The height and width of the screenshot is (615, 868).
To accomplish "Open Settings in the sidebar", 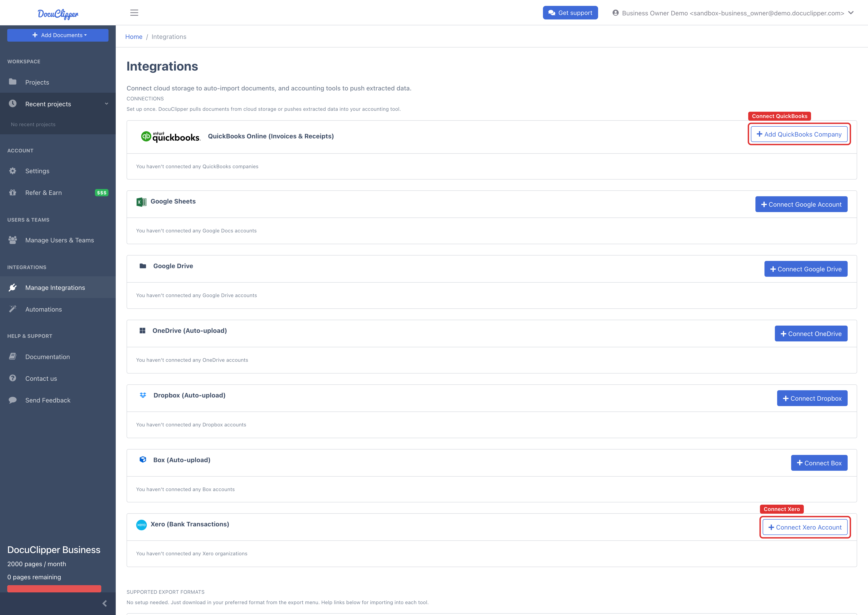I will (x=58, y=171).
